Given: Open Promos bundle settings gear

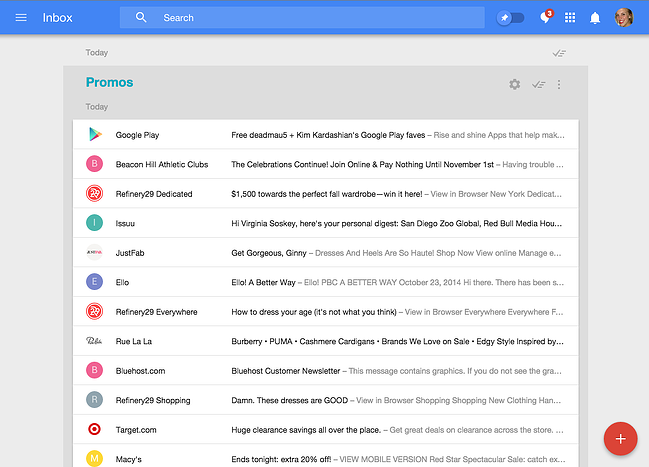Looking at the screenshot, I should click(x=514, y=84).
